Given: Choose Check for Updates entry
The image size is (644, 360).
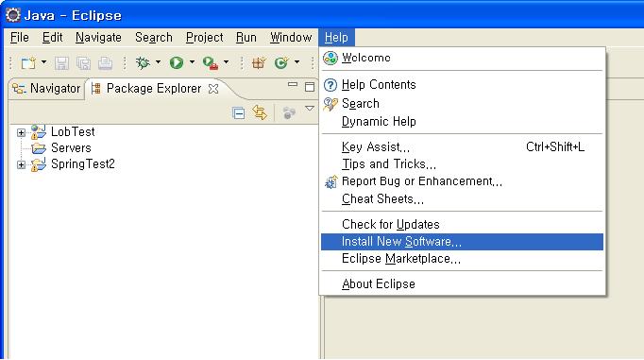Looking at the screenshot, I should click(462, 224).
